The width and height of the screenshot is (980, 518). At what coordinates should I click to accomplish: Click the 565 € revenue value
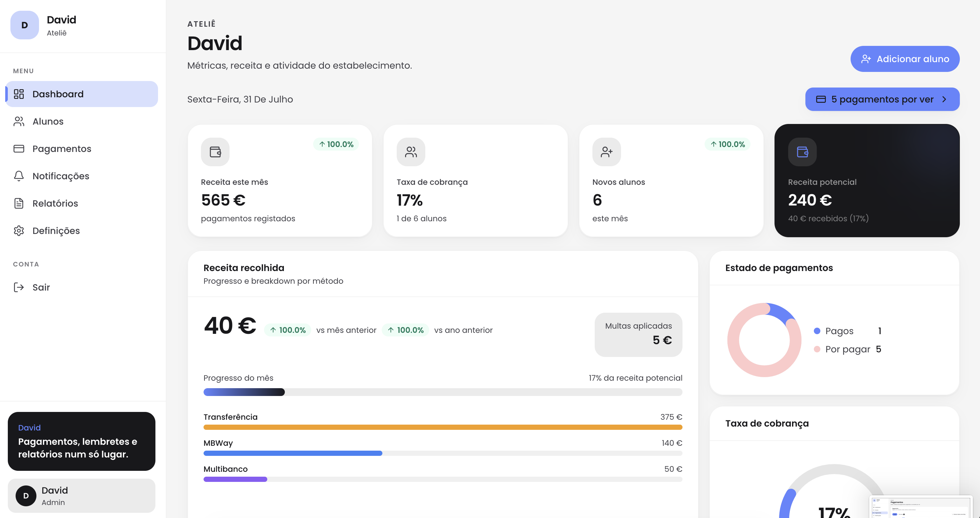tap(223, 200)
